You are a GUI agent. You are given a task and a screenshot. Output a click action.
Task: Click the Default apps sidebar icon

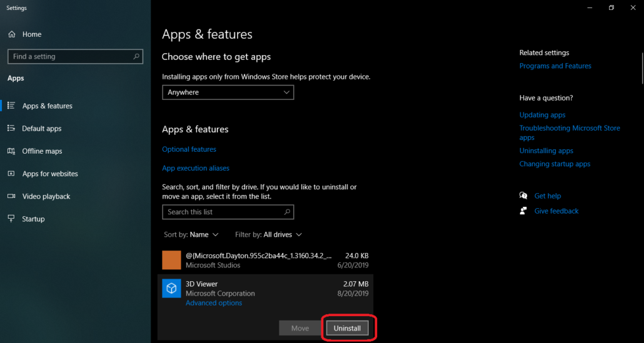11,129
